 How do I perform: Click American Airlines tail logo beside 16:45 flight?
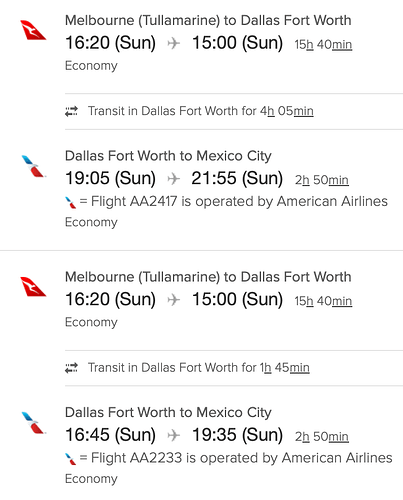pos(33,423)
